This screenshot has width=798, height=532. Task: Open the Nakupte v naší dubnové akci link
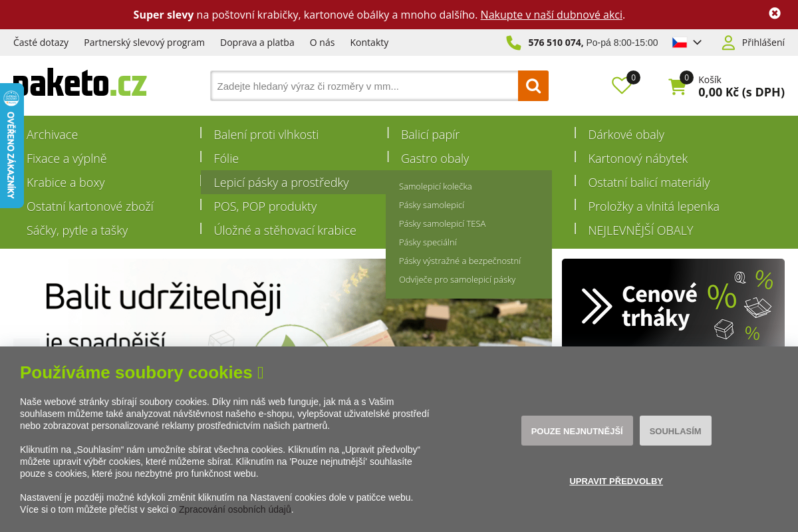pos(552,15)
